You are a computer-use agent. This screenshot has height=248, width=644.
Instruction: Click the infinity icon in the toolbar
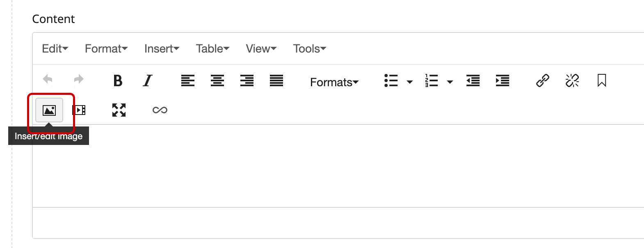tap(160, 110)
